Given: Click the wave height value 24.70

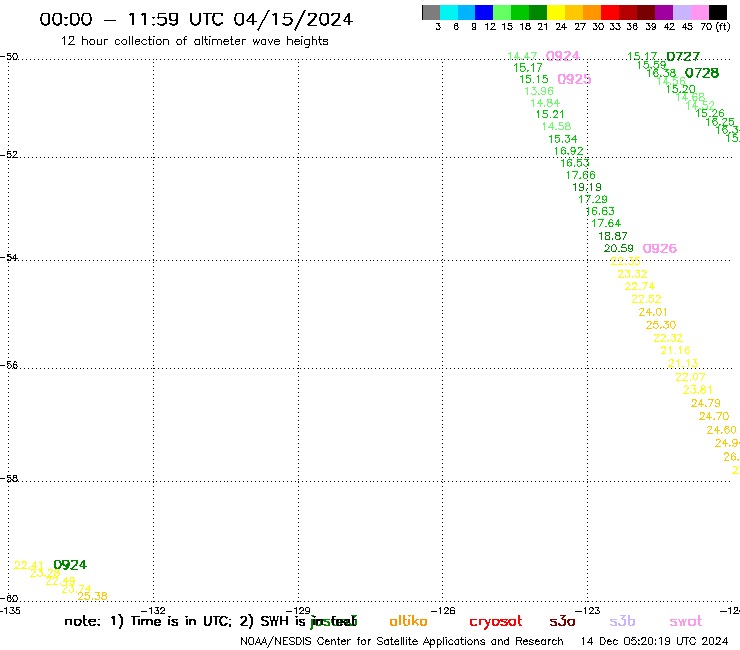Looking at the screenshot, I should pyautogui.click(x=714, y=416).
